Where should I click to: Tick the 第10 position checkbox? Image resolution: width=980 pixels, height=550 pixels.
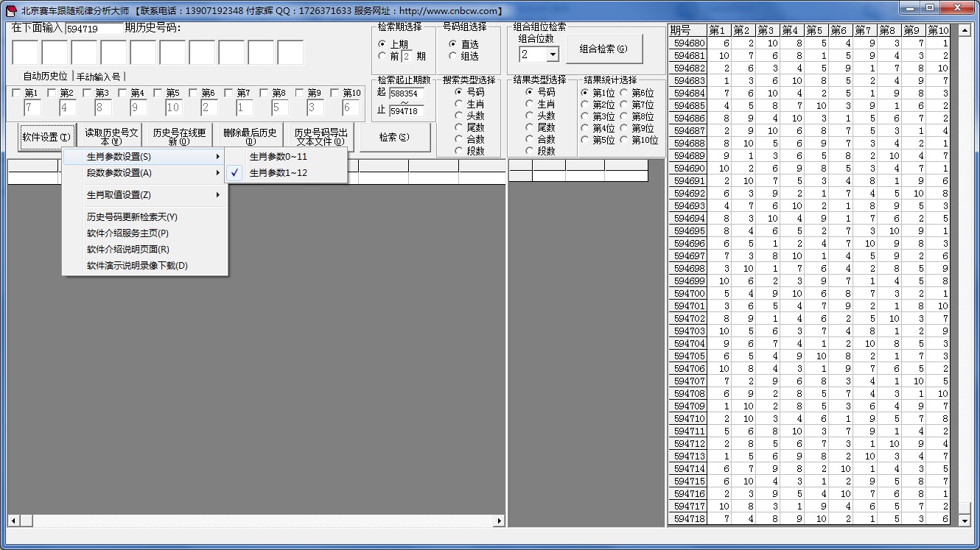click(x=335, y=93)
